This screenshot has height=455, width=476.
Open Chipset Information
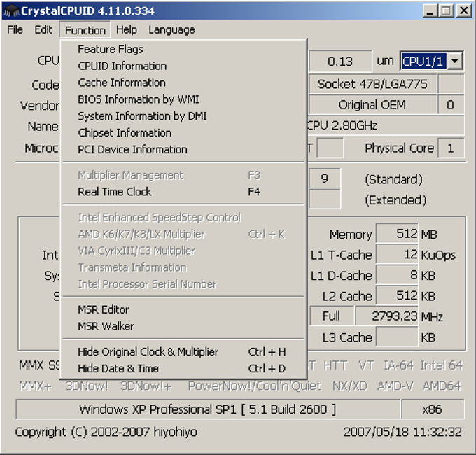click(x=183, y=132)
